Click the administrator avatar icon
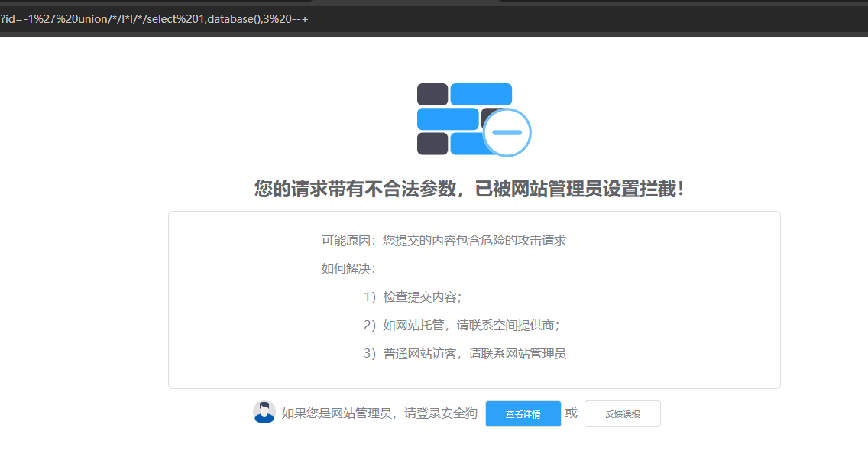Viewport: 868px width, 473px height. click(x=264, y=413)
